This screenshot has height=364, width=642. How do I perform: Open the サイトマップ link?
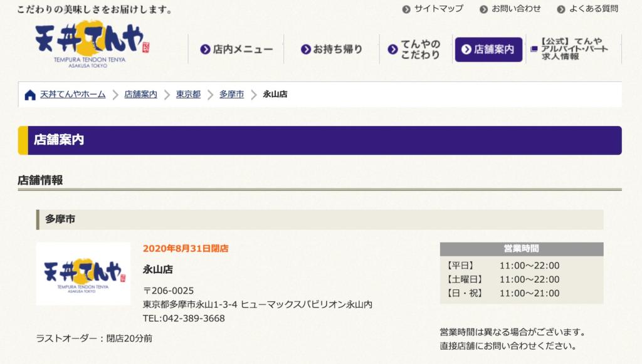[x=438, y=9]
